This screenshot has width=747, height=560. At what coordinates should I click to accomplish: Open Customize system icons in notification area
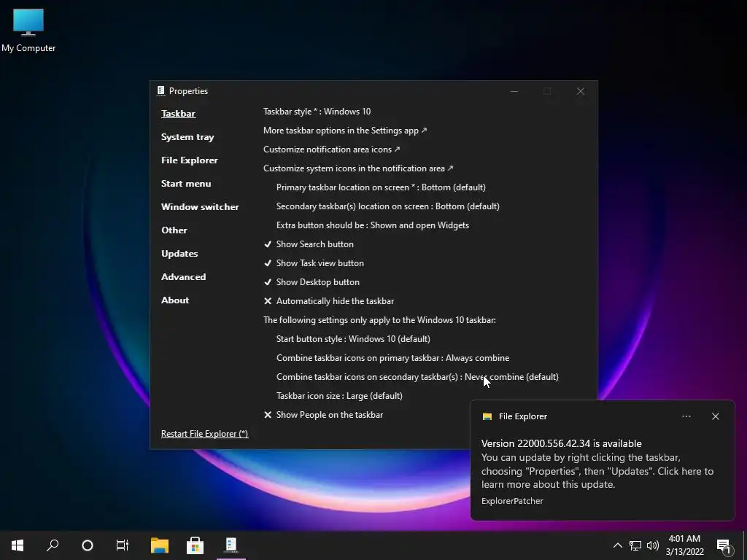(x=358, y=168)
